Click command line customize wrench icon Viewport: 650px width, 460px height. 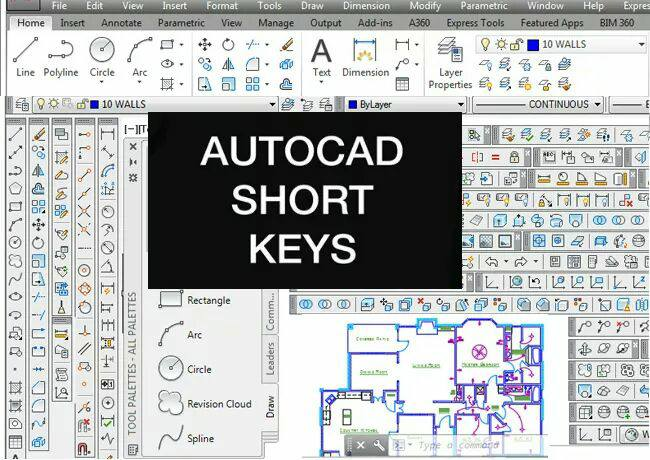(x=378, y=445)
